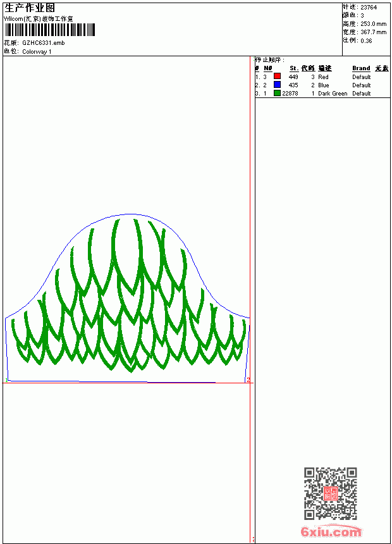The height and width of the screenshot is (544, 392).
Task: Click the St. column header
Action: click(294, 68)
